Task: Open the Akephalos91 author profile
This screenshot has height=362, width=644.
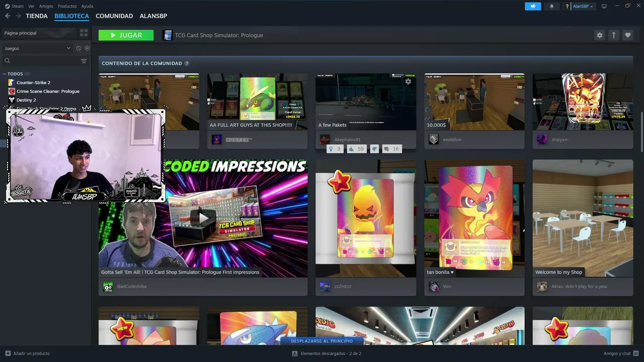Action: (347, 139)
